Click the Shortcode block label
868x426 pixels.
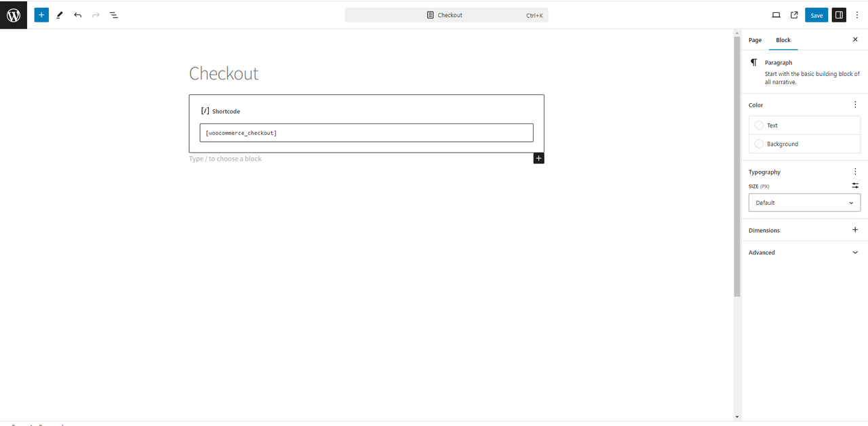coord(226,111)
